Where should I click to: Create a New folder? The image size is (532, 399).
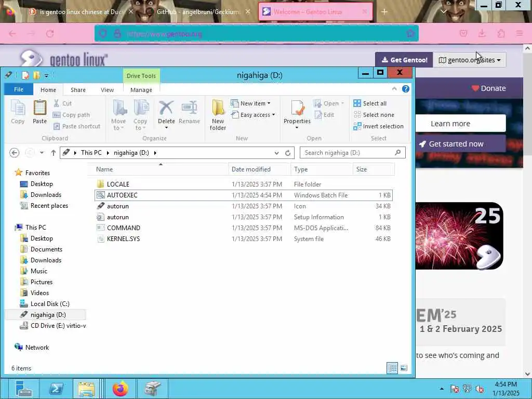pyautogui.click(x=218, y=115)
